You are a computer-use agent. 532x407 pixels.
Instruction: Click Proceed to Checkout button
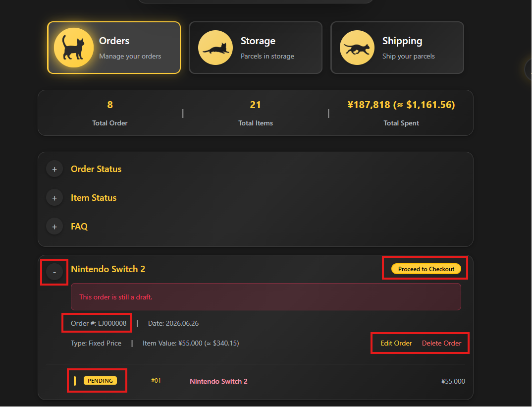click(x=426, y=269)
